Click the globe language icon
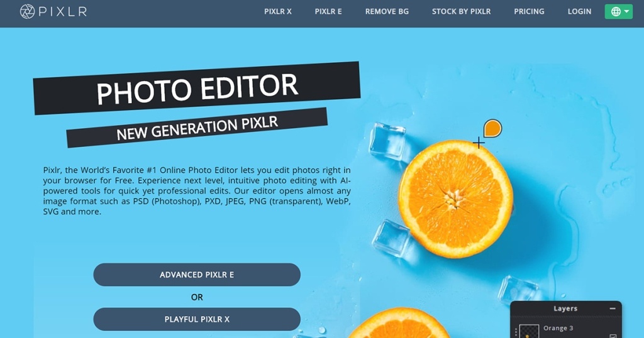 click(x=616, y=11)
